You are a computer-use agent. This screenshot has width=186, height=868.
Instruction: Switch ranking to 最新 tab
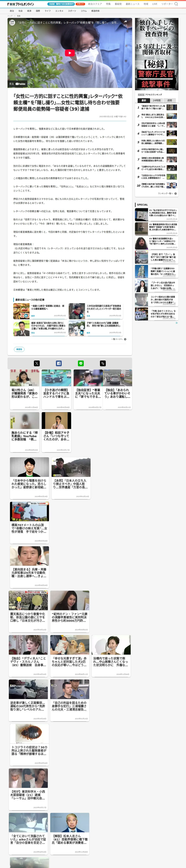[144, 100]
